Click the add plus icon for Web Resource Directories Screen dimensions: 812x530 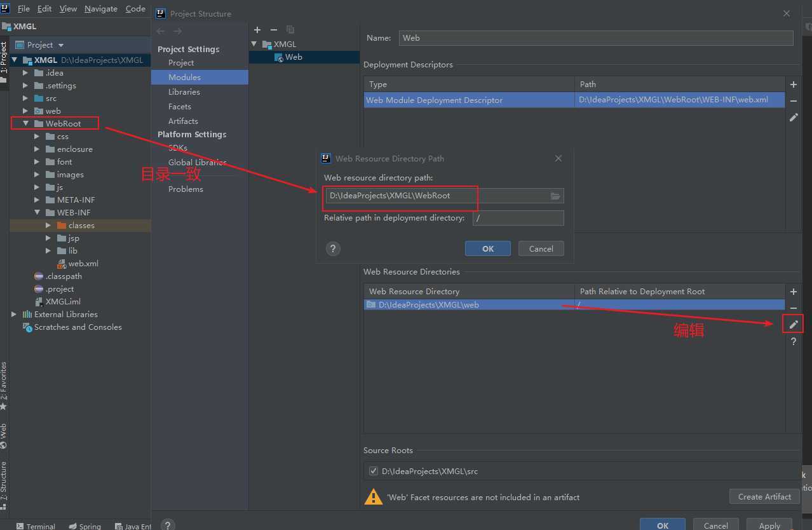point(793,292)
